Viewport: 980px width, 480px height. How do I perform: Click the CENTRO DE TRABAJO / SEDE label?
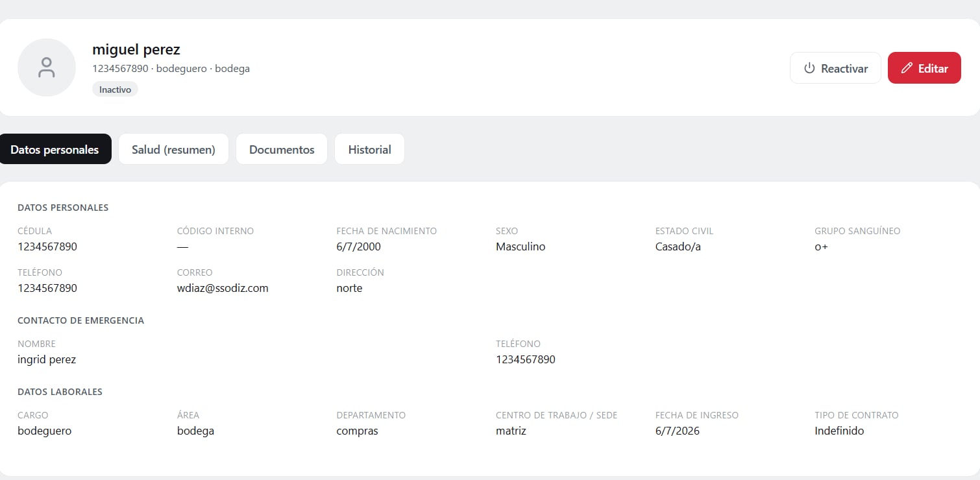tap(556, 415)
